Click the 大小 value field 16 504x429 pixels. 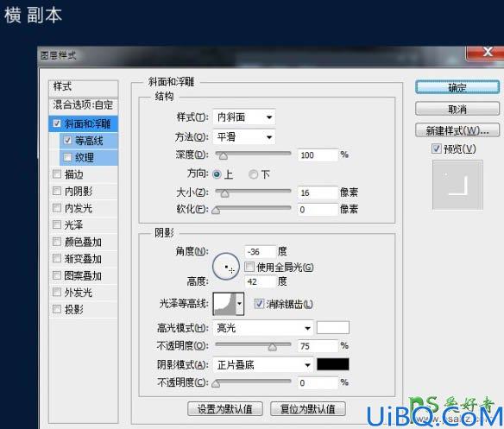click(318, 192)
